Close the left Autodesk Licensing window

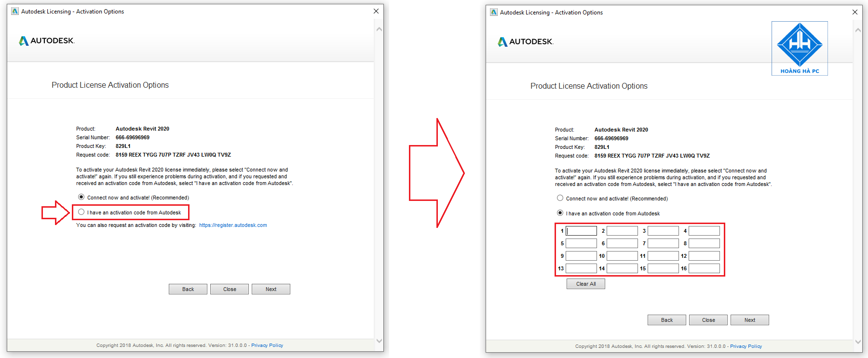coord(376,11)
